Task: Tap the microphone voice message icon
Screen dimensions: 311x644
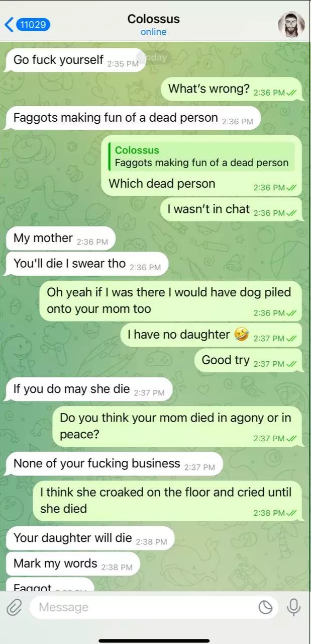Action: [x=293, y=607]
